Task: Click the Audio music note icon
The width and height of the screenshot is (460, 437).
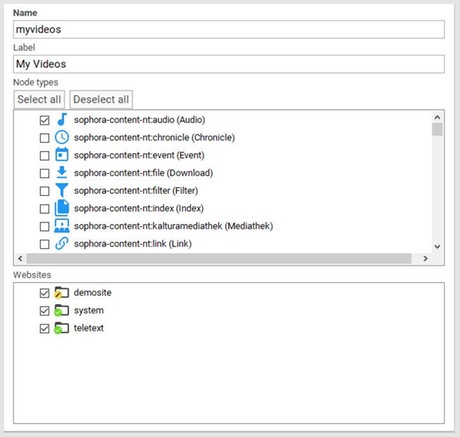Action: point(62,119)
